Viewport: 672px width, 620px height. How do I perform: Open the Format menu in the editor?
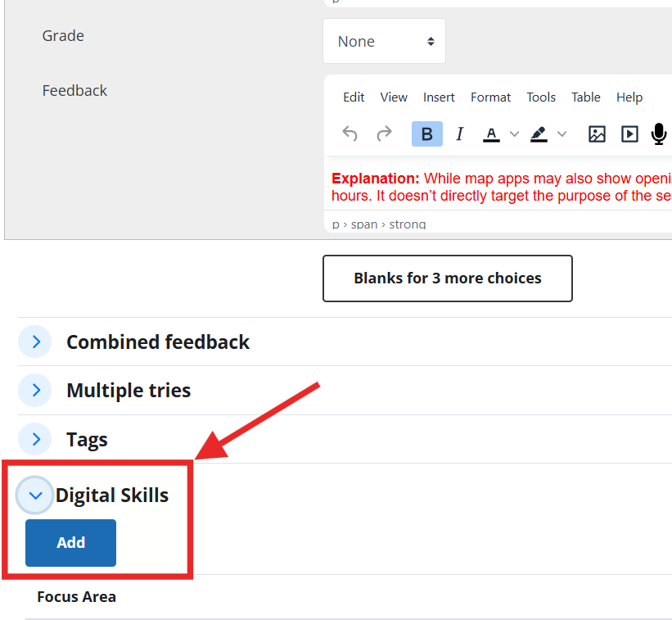point(490,97)
